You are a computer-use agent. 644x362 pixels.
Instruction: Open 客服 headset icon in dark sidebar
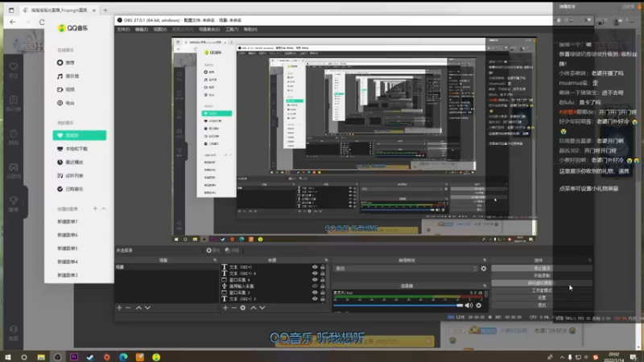click(14, 333)
